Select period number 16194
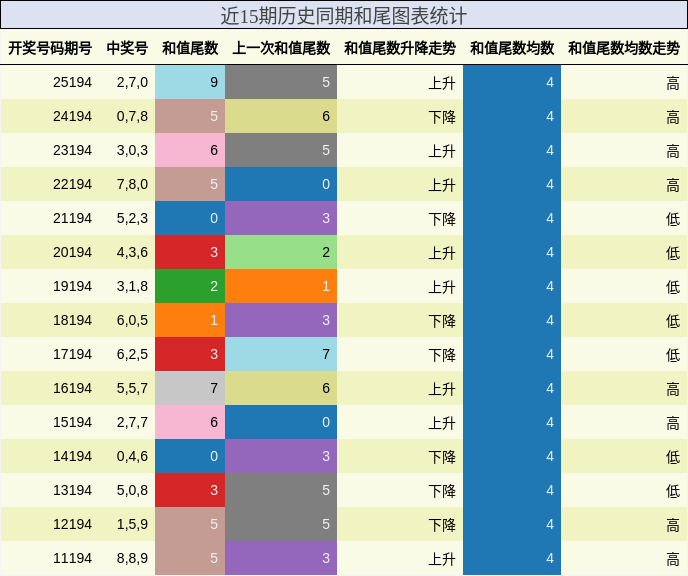This screenshot has width=688, height=576. click(72, 388)
